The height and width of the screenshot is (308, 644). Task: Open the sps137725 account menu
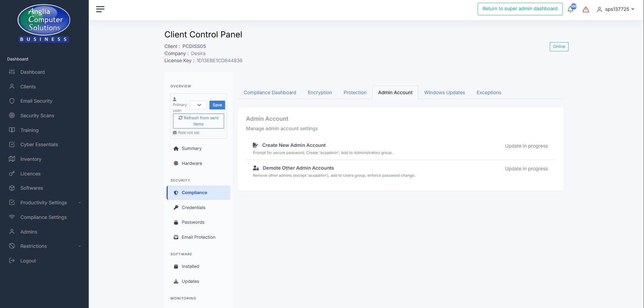(x=616, y=9)
